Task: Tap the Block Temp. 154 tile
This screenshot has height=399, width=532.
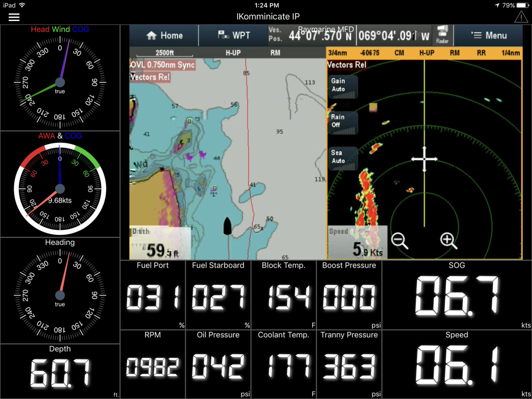Action: coord(283,295)
